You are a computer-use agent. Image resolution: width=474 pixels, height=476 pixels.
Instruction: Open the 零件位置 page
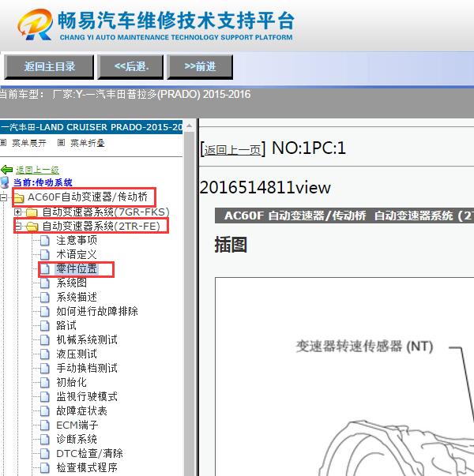coord(77,268)
